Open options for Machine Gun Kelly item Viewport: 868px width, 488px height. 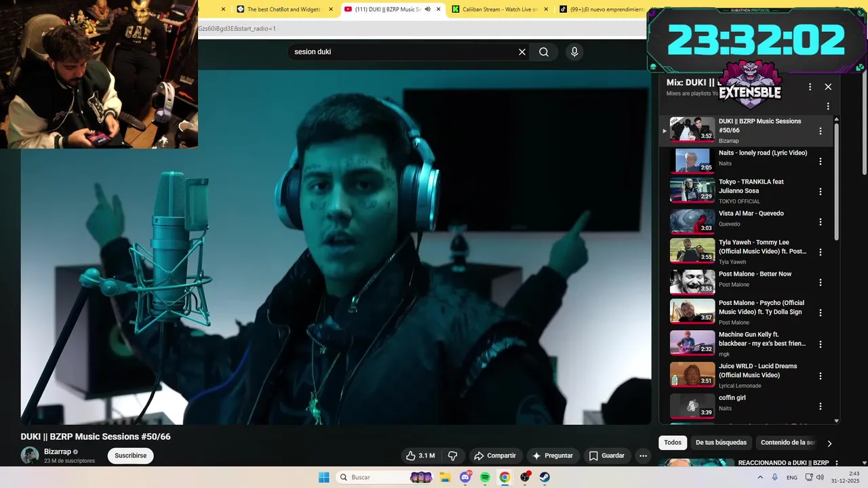821,344
